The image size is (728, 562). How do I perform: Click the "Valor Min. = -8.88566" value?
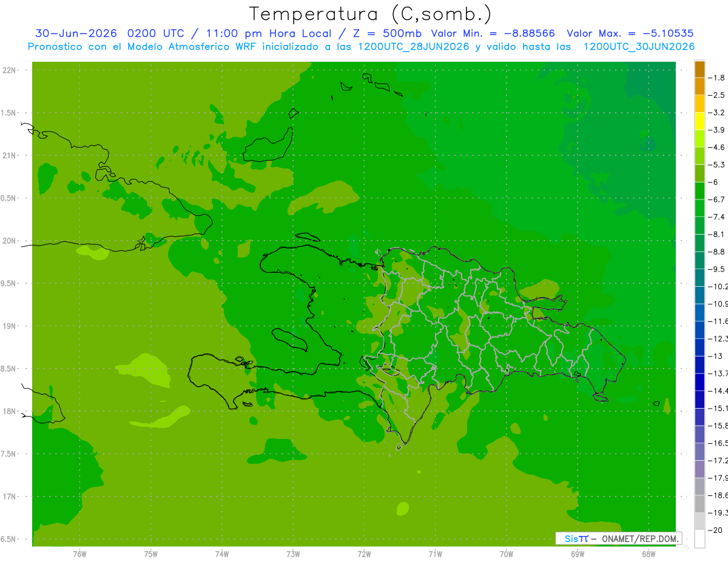[x=493, y=33]
